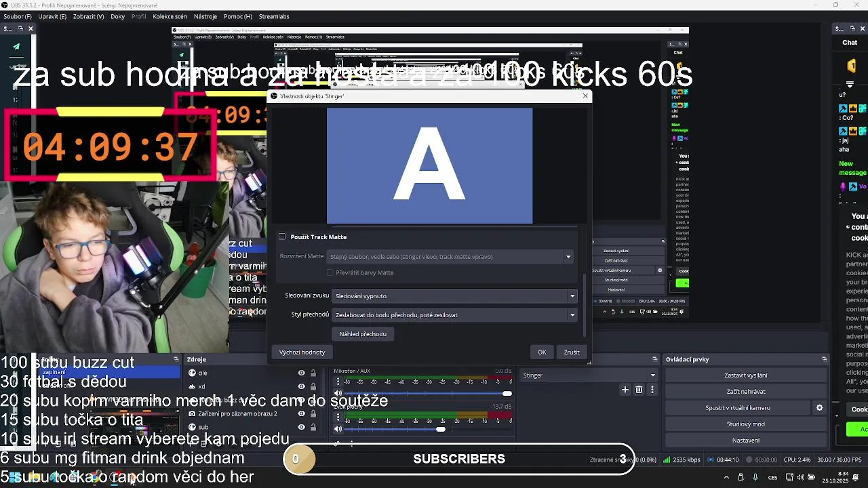Open the Nástroje menu
Image resolution: width=868 pixels, height=488 pixels.
click(205, 16)
